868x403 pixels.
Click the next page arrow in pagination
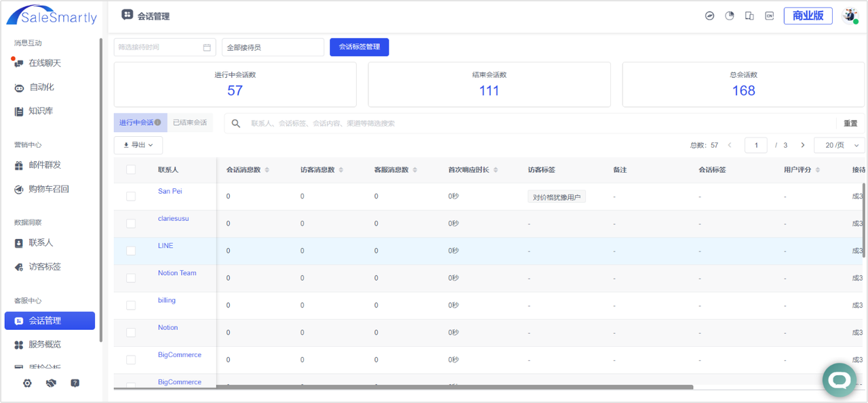pyautogui.click(x=803, y=145)
